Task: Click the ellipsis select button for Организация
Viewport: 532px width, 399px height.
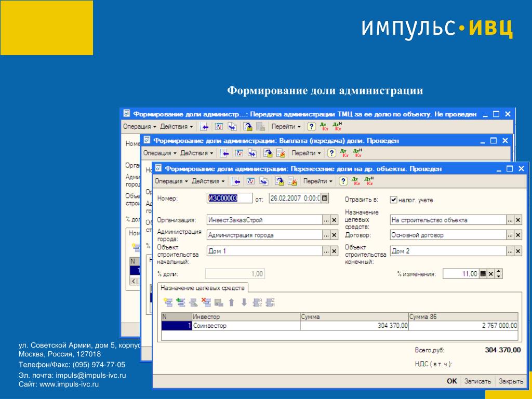Action: click(326, 220)
